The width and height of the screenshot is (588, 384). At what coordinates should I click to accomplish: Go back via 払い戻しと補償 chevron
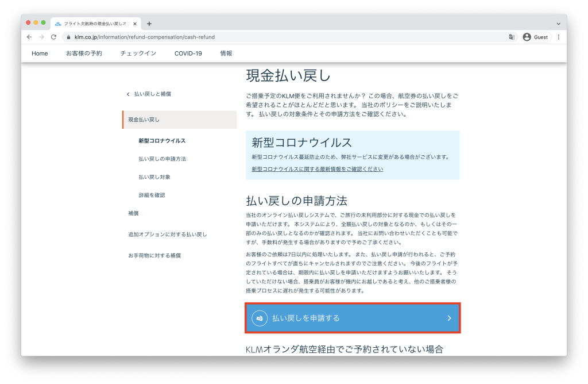pyautogui.click(x=128, y=94)
